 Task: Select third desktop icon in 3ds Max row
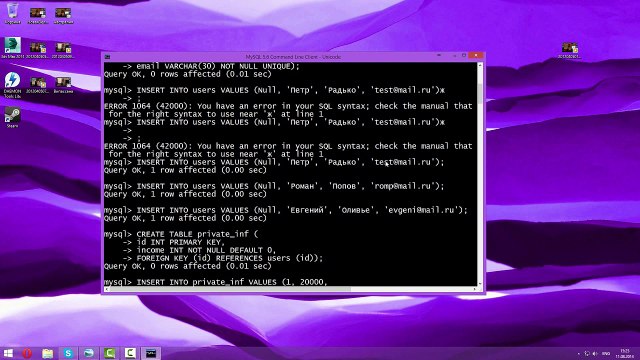[63, 50]
